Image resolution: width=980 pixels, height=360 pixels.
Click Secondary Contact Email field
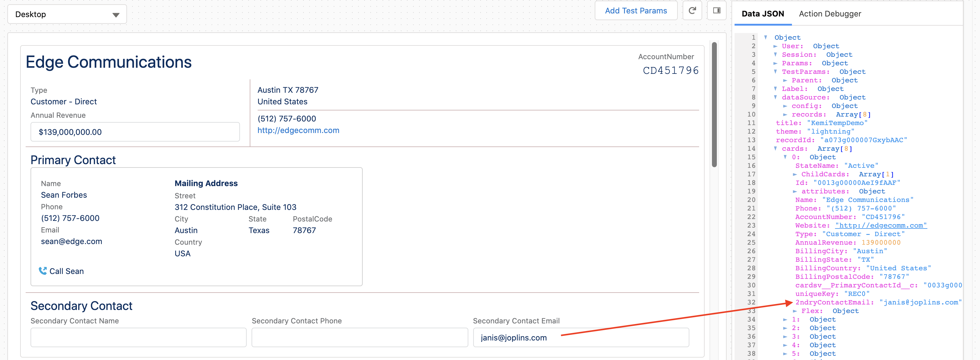(x=581, y=337)
